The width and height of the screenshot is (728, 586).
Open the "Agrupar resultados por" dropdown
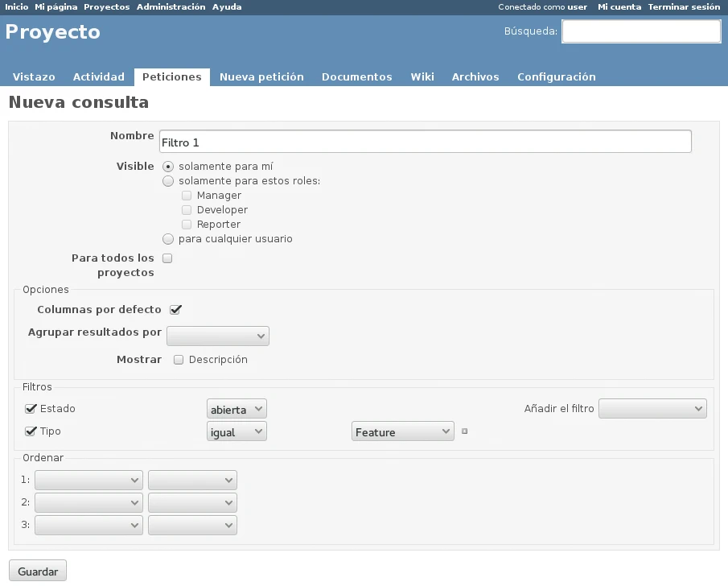pyautogui.click(x=218, y=336)
